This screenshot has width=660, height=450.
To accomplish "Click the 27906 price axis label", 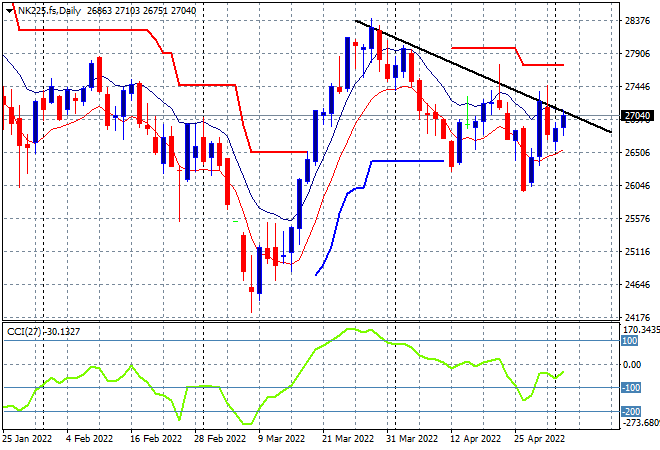I will [x=637, y=53].
